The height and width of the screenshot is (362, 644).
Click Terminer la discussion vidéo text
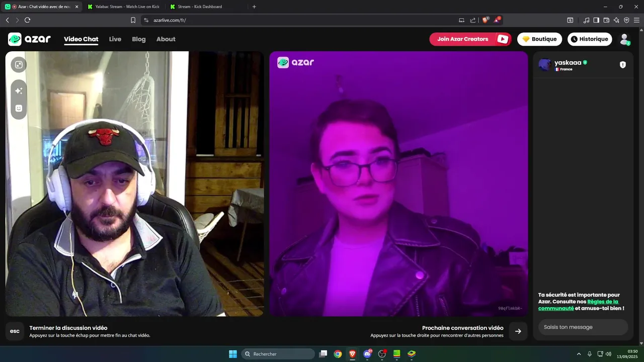click(x=68, y=328)
